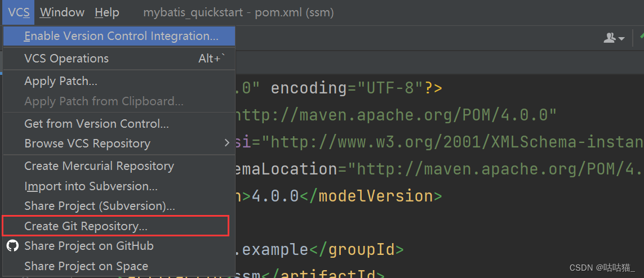
Task: Open the VCS menu
Action: click(x=19, y=13)
